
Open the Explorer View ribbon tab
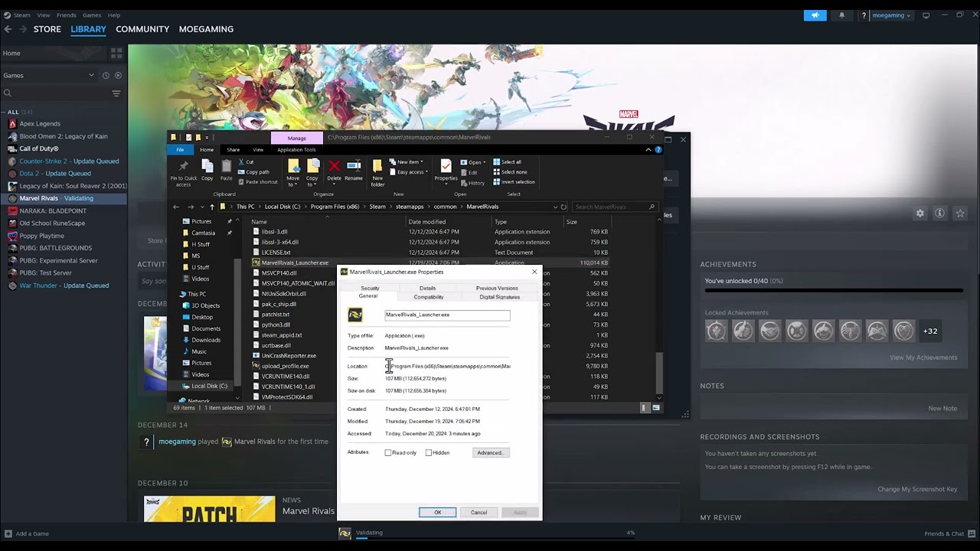click(258, 150)
